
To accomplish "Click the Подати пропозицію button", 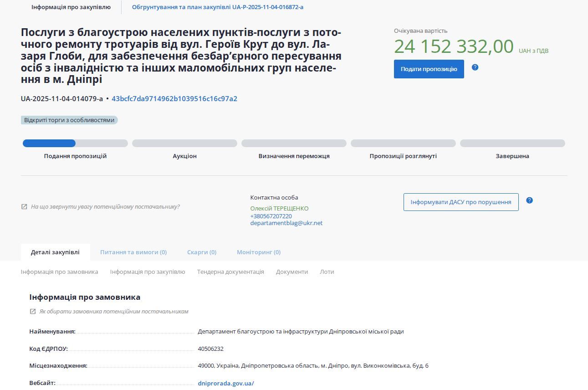I will point(429,69).
